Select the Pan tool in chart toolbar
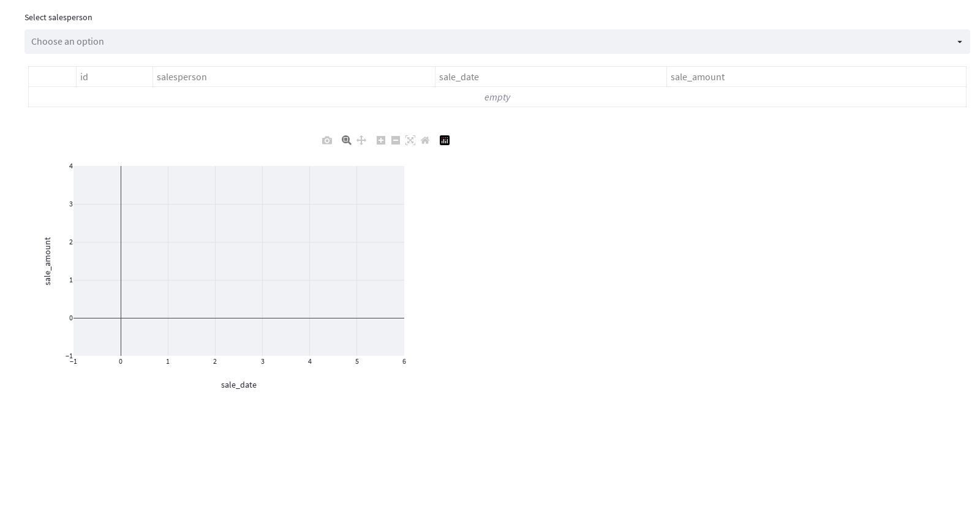The height and width of the screenshot is (512, 980). 361,140
